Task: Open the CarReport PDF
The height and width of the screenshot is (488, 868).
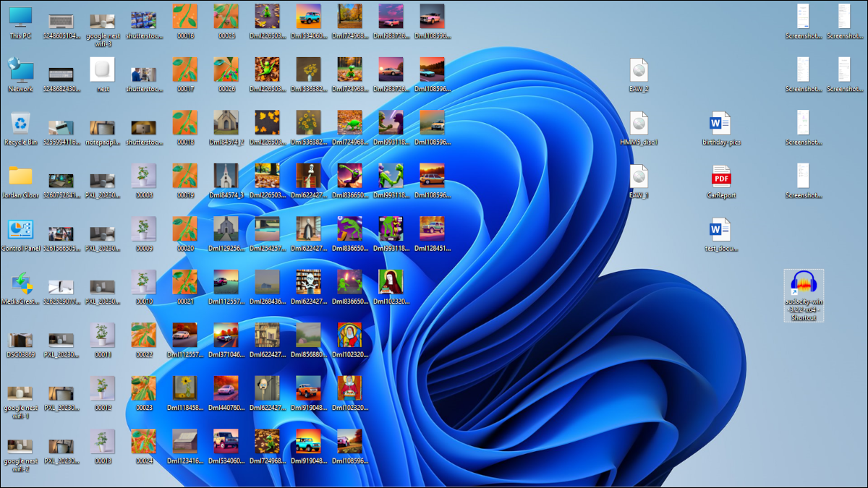Action: pos(721,176)
